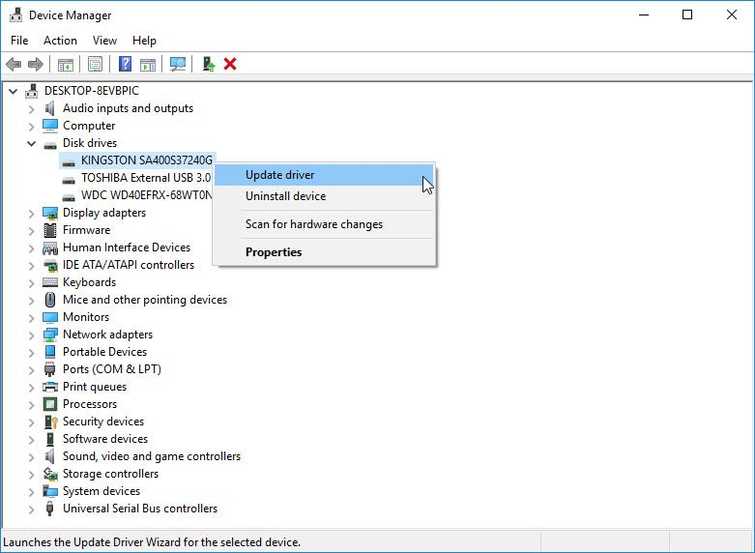Close the Device Manager window

point(732,15)
